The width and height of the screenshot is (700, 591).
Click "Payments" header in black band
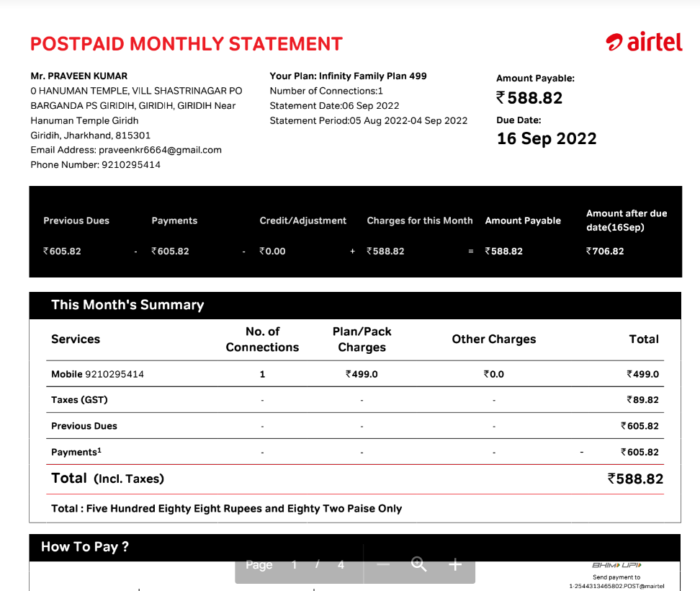174,221
